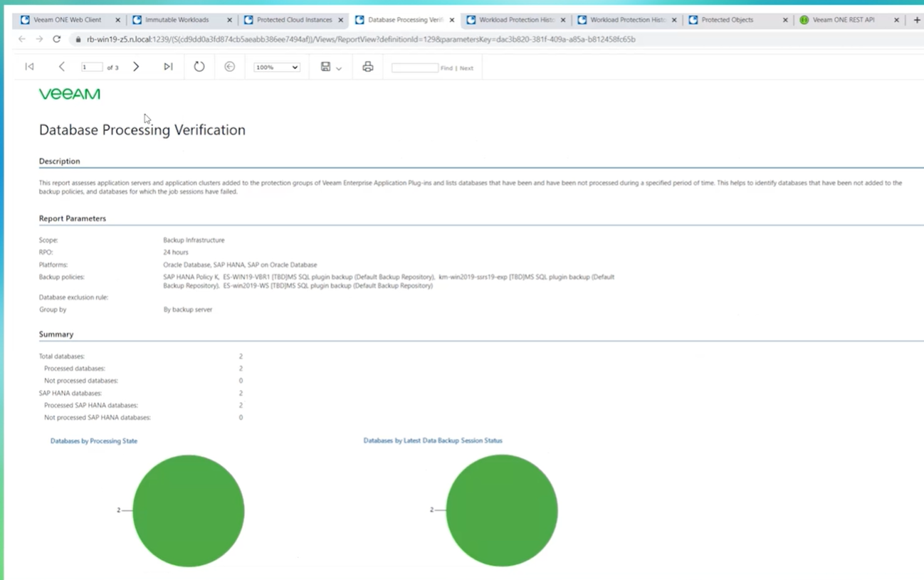Go to next report page
924x580 pixels.
[136, 67]
